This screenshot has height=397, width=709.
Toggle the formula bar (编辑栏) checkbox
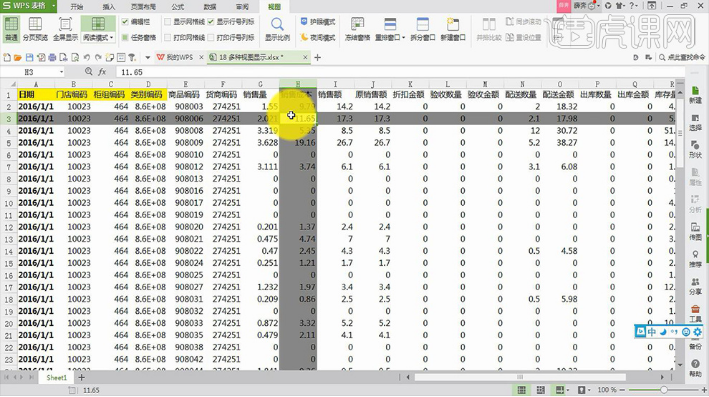(x=125, y=22)
